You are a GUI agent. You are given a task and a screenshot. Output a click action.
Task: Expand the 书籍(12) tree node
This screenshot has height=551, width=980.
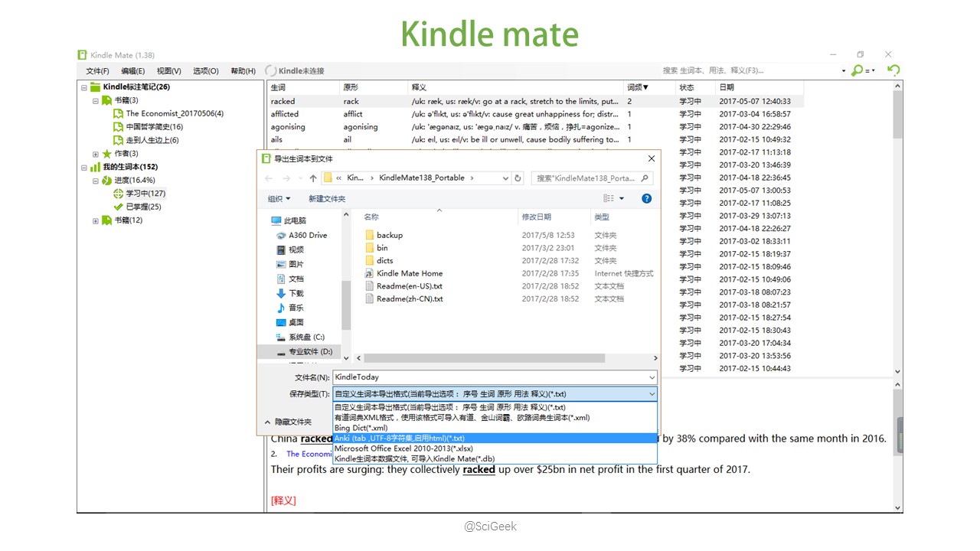[x=96, y=220]
